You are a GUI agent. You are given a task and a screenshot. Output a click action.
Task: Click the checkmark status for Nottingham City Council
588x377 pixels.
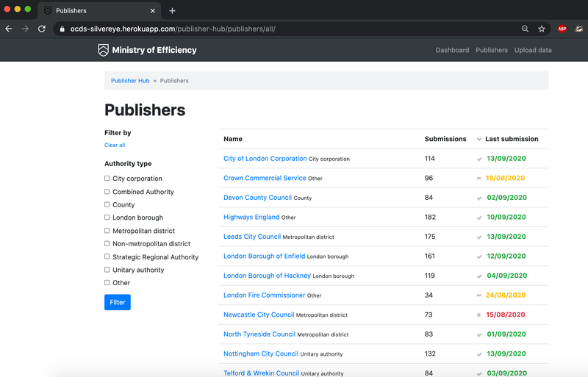coord(479,354)
